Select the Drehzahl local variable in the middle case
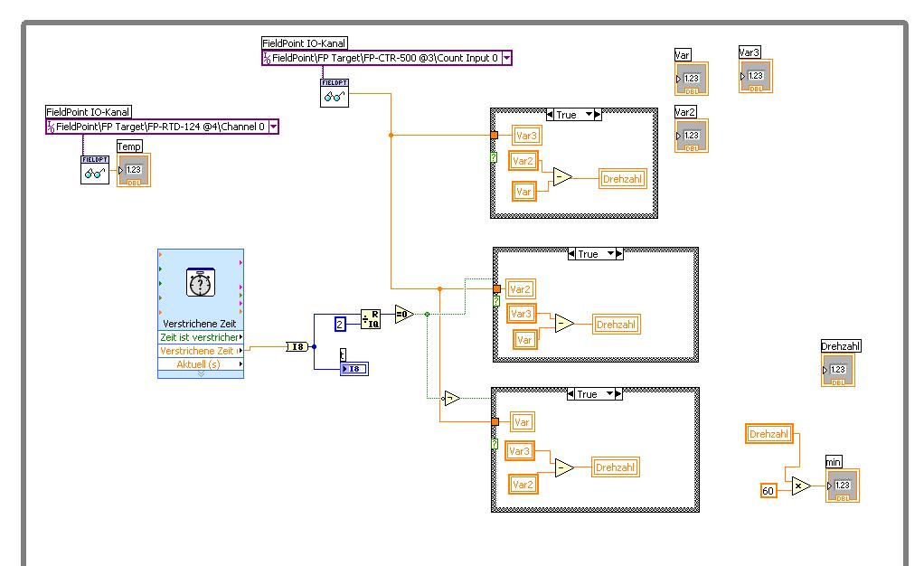Image resolution: width=924 pixels, height=566 pixels. pyautogui.click(x=616, y=325)
